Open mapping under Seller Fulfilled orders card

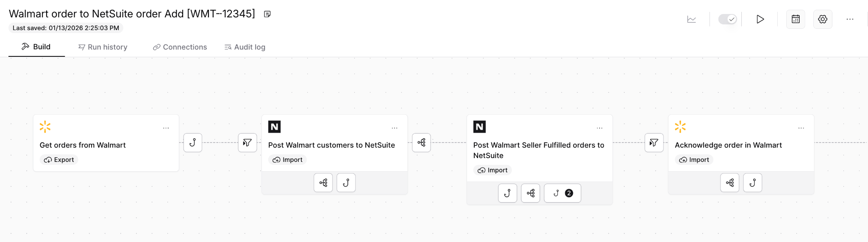[531, 193]
